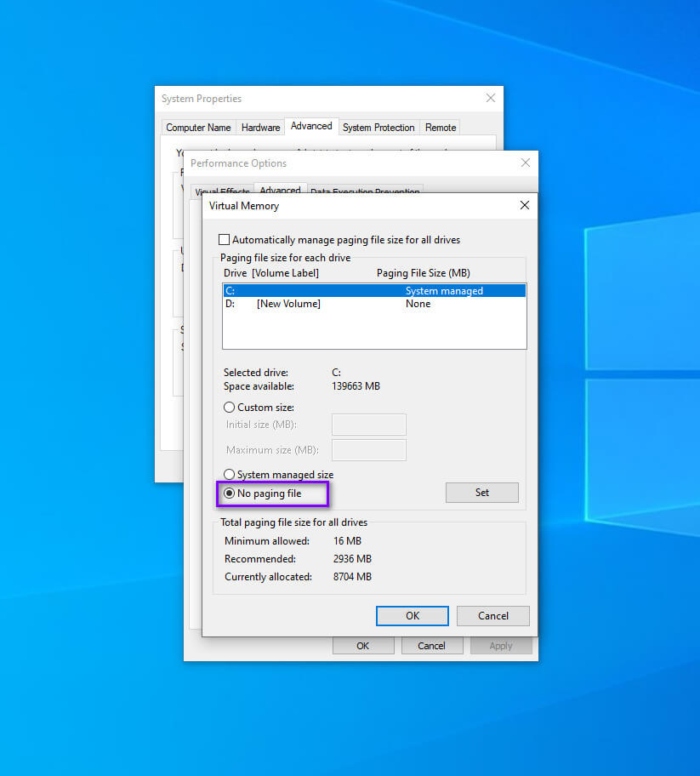The image size is (700, 776).
Task: Enable automatically manage paging file size checkbox
Action: [x=224, y=240]
